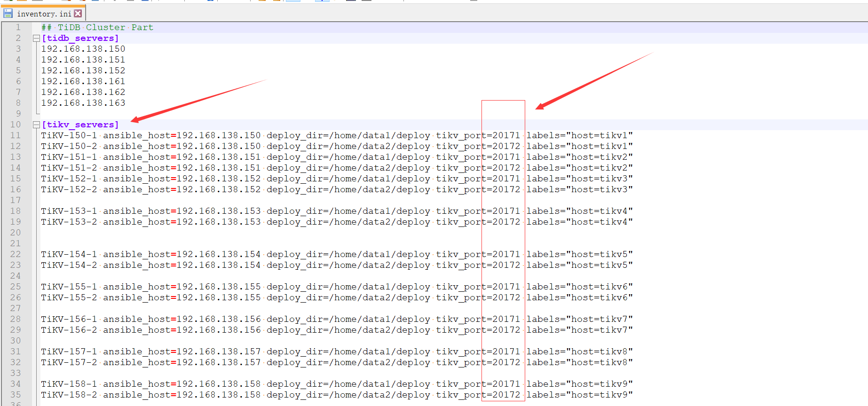Click labels="host=tikv7" on the TiKV-156-1 row
The image size is (868, 406).
click(x=580, y=319)
